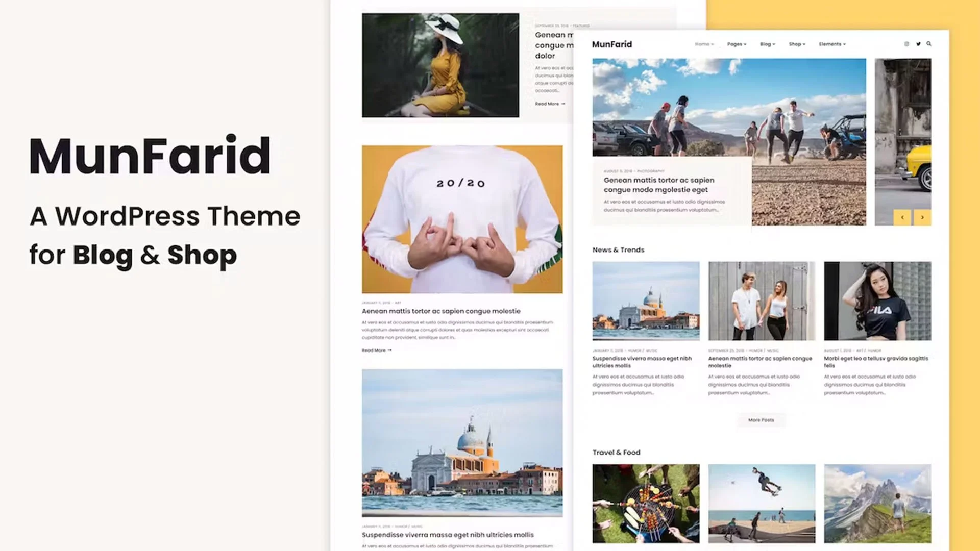Click the MunFarid site logo
This screenshot has width=980, height=551.
(611, 44)
